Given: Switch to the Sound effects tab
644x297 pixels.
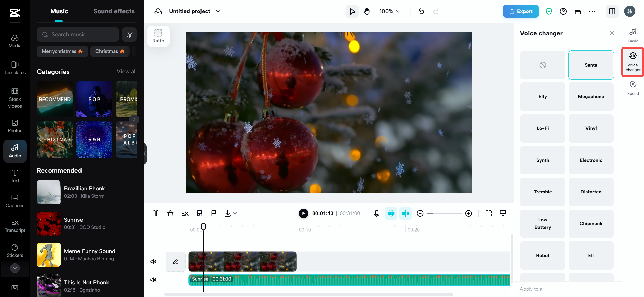Looking at the screenshot, I should point(114,11).
